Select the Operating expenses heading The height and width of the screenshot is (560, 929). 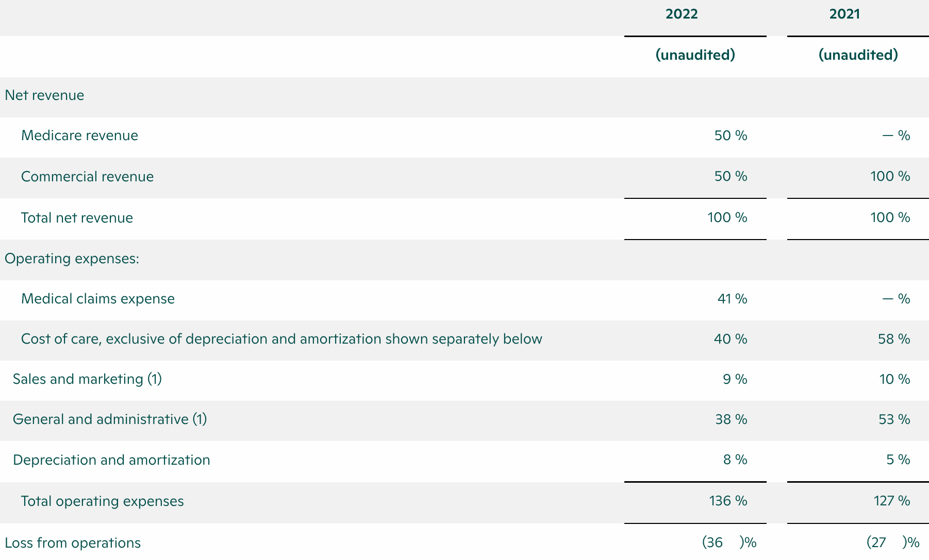(72, 258)
